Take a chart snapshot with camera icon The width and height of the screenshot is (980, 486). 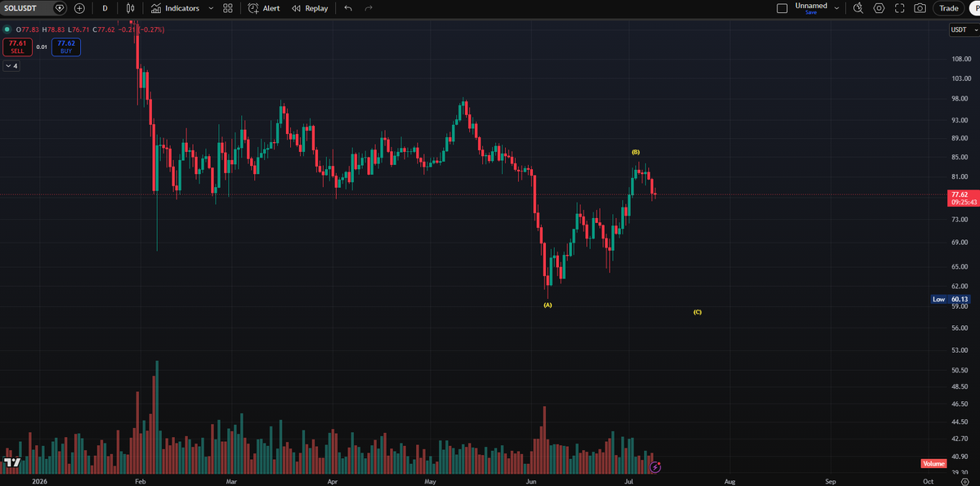(x=920, y=9)
